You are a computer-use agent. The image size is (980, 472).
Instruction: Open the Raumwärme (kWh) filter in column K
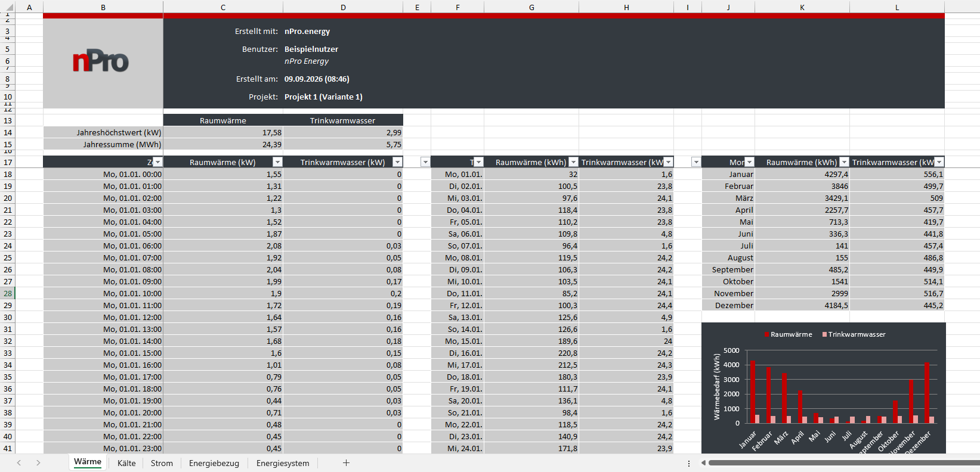coord(844,162)
